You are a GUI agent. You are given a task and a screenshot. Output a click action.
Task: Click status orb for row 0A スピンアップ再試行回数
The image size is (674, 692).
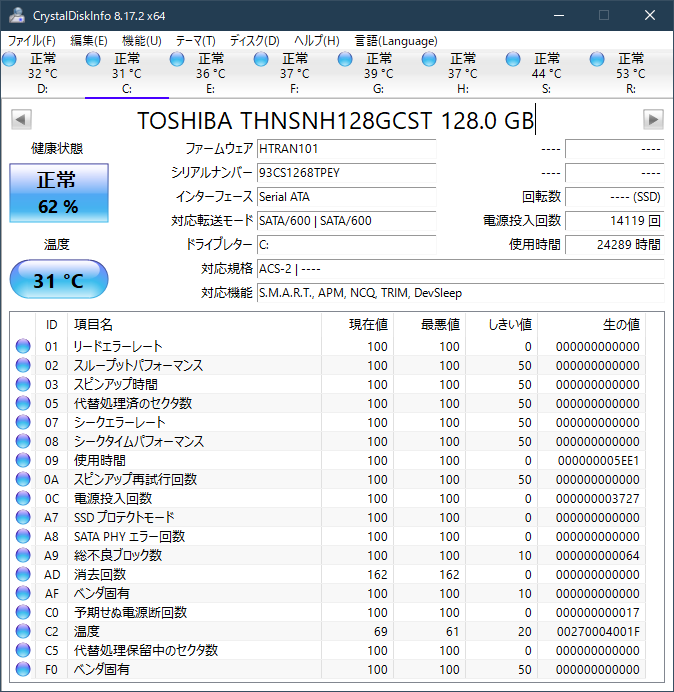[x=23, y=479]
